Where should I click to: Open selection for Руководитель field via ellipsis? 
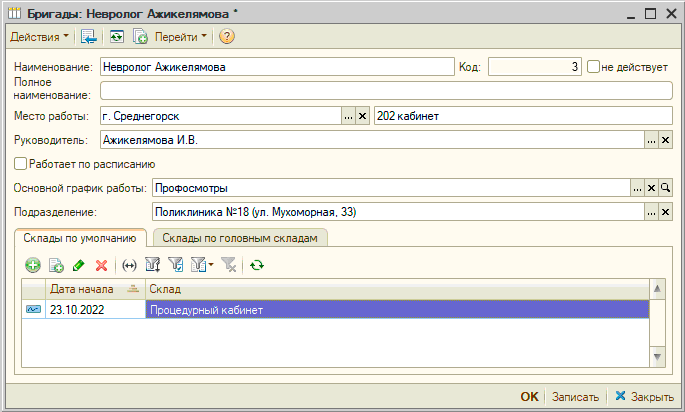click(x=651, y=140)
